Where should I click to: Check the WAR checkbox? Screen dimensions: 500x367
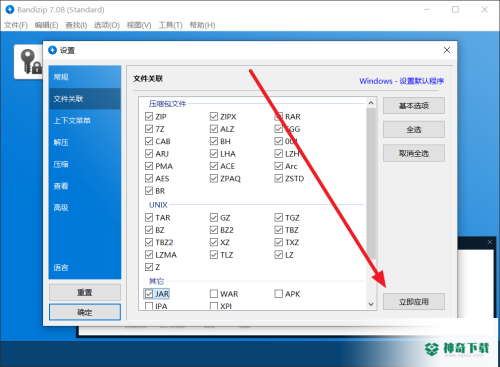tap(214, 294)
